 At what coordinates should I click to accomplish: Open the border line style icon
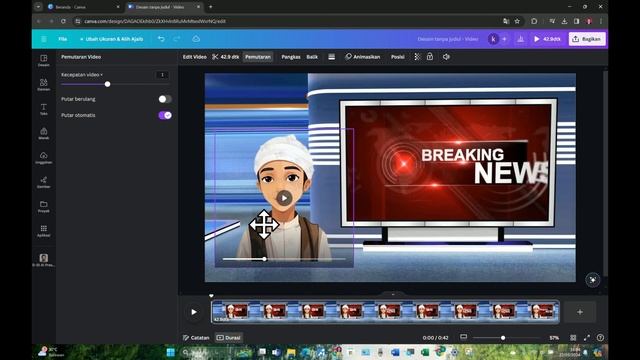click(331, 57)
